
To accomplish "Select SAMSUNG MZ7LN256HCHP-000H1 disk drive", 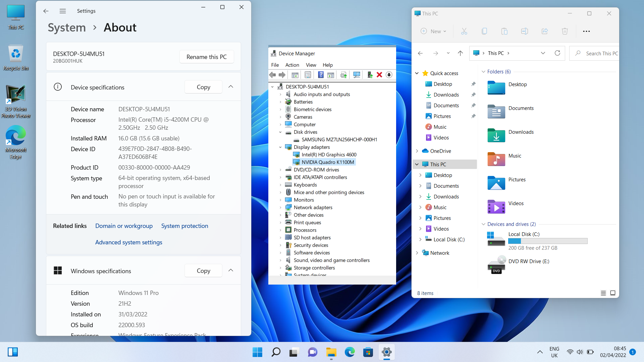I will point(335,139).
